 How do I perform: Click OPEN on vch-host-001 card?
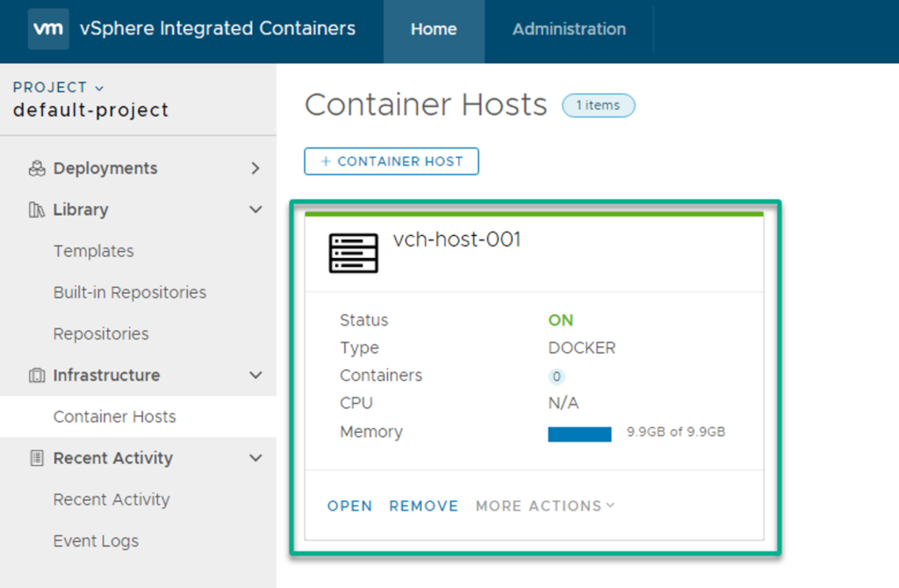[349, 506]
